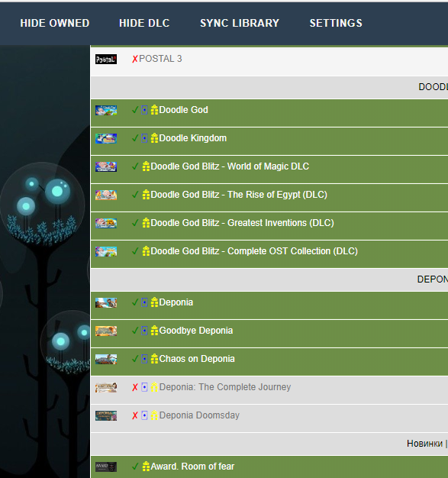Toggle the HIDE OWNED option
The image size is (448, 478).
click(x=55, y=23)
